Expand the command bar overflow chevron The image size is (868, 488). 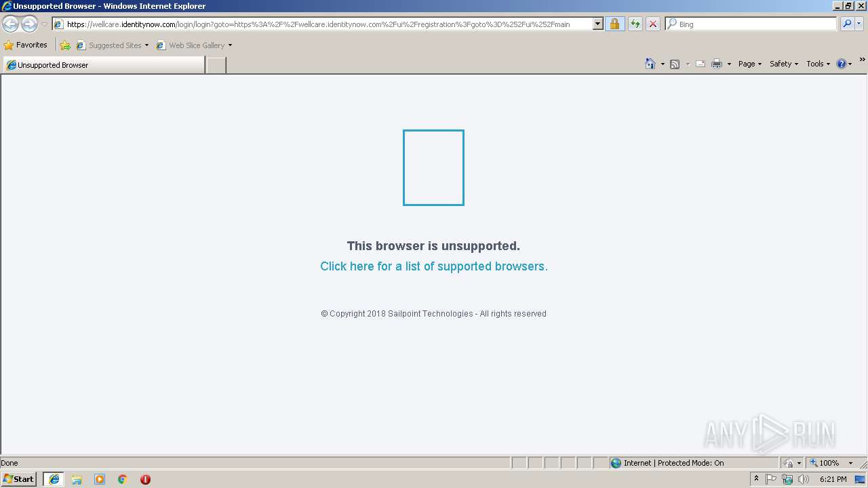[863, 60]
